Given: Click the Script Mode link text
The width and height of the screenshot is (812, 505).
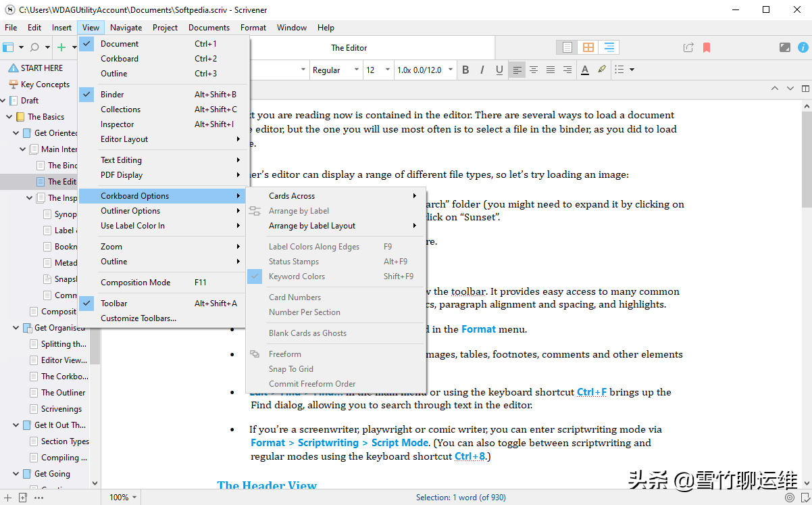Looking at the screenshot, I should click(400, 443).
